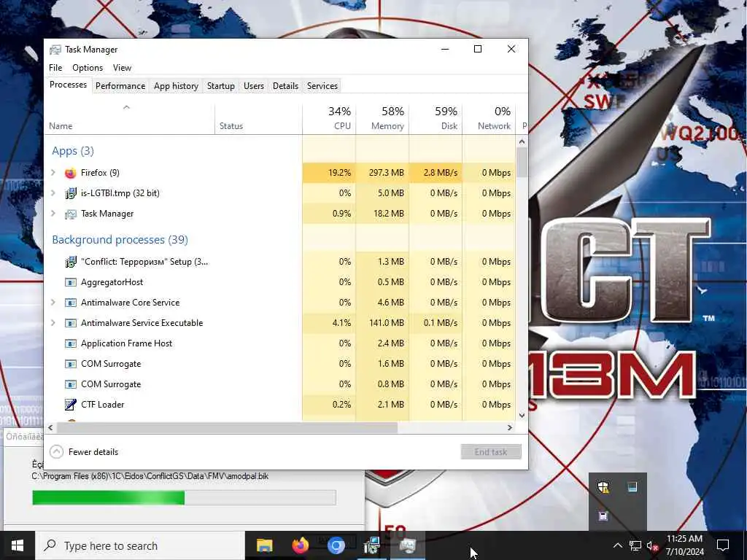Expand Antimalware Core Service entry
Viewport: 747px width, 560px height.
[x=53, y=303]
